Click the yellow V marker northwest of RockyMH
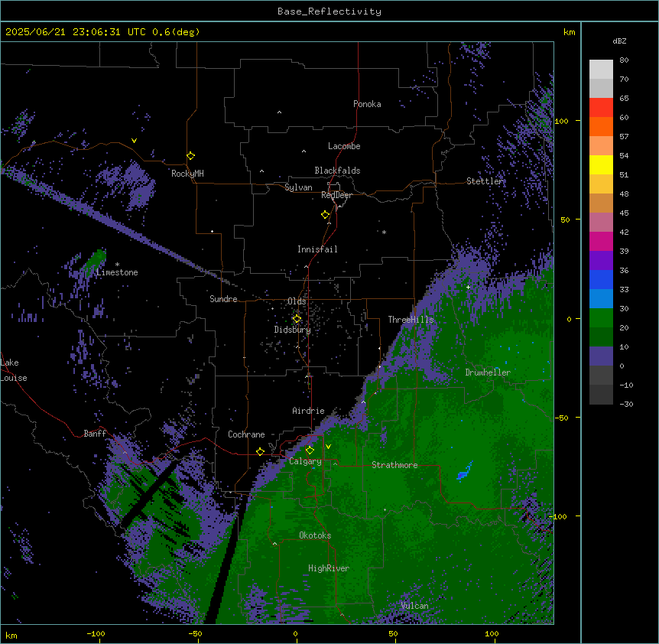The height and width of the screenshot is (644, 659). click(x=134, y=141)
